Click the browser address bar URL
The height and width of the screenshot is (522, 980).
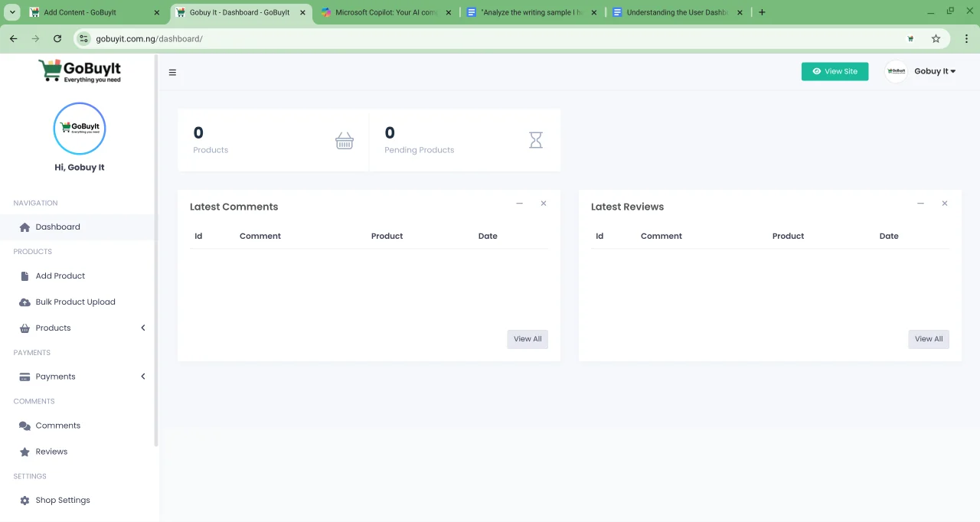pos(149,39)
